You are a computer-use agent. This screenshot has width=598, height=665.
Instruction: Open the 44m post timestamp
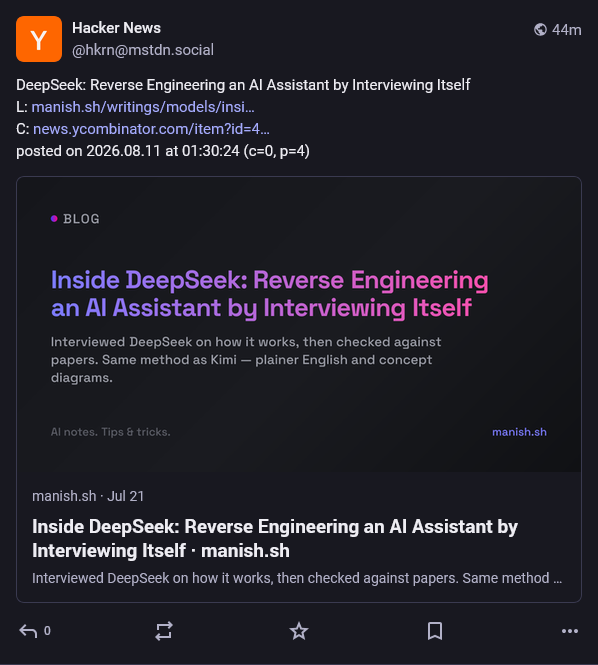point(567,30)
